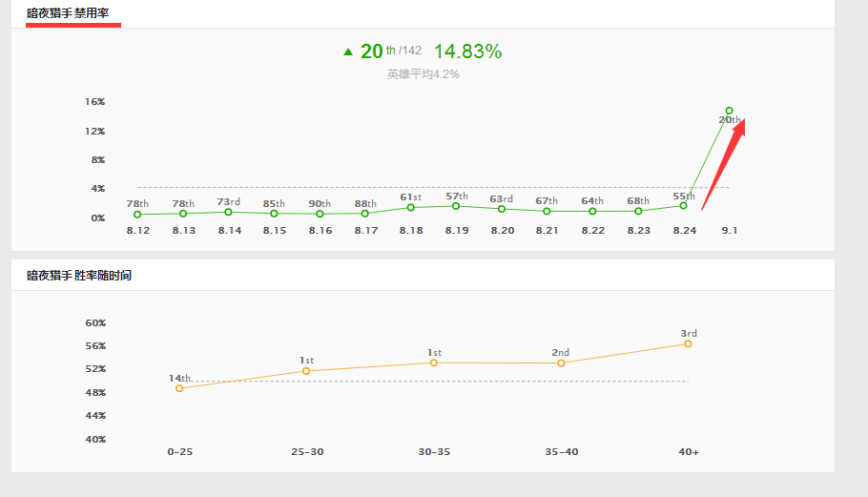868x497 pixels.
Task: Click the 英雄平均4.2% average label
Action: click(423, 74)
